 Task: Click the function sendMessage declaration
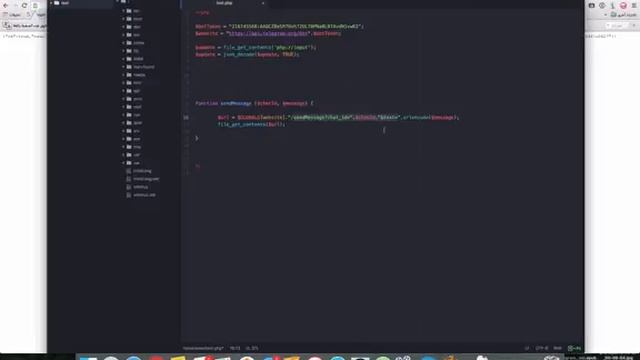(x=254, y=104)
